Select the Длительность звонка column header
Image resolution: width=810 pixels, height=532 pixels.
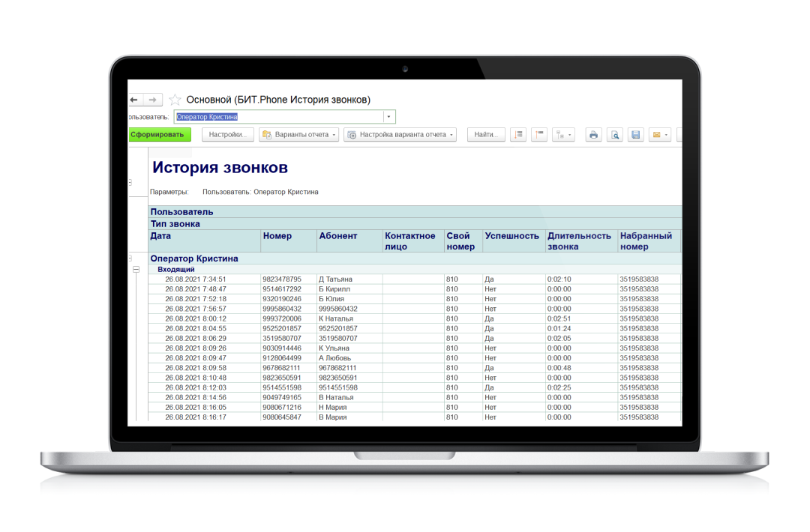click(578, 241)
